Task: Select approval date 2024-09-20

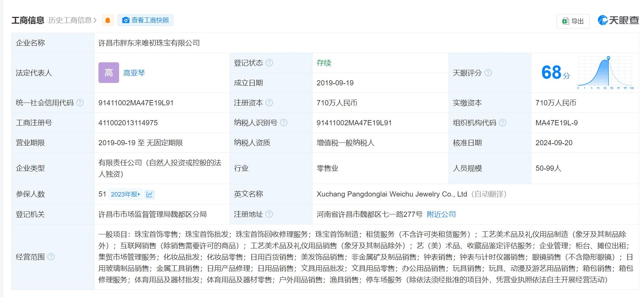Action: (x=554, y=143)
